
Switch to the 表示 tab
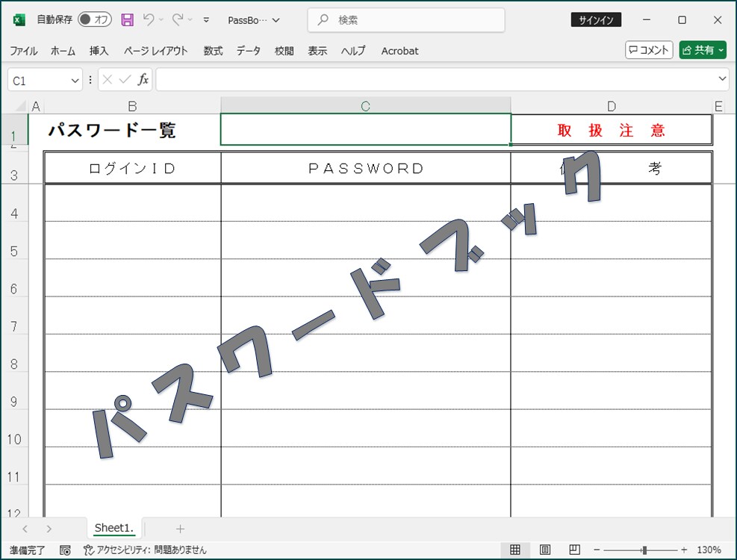[317, 51]
